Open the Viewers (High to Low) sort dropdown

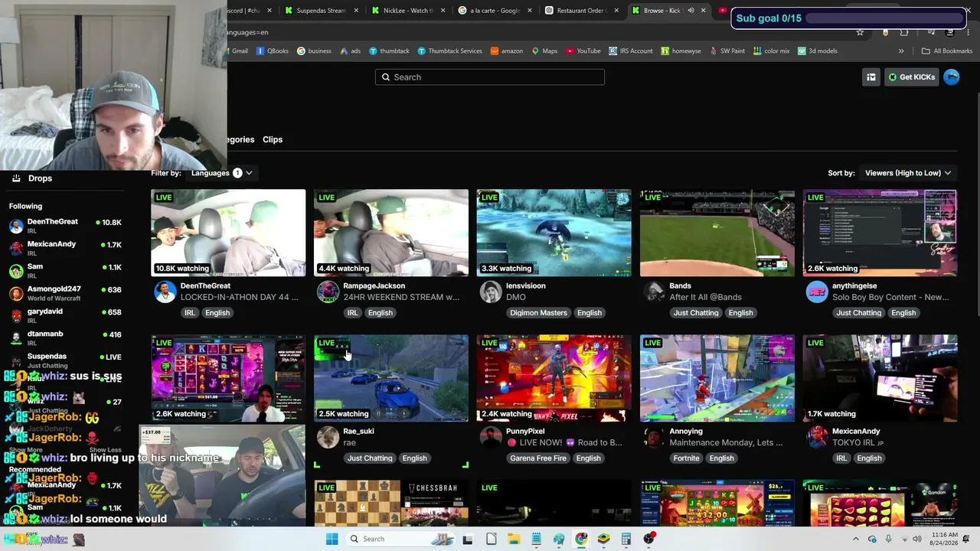click(908, 173)
